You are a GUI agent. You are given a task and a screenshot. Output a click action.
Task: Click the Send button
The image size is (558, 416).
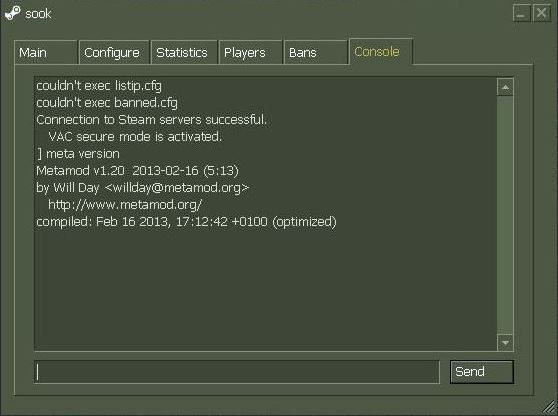click(481, 372)
